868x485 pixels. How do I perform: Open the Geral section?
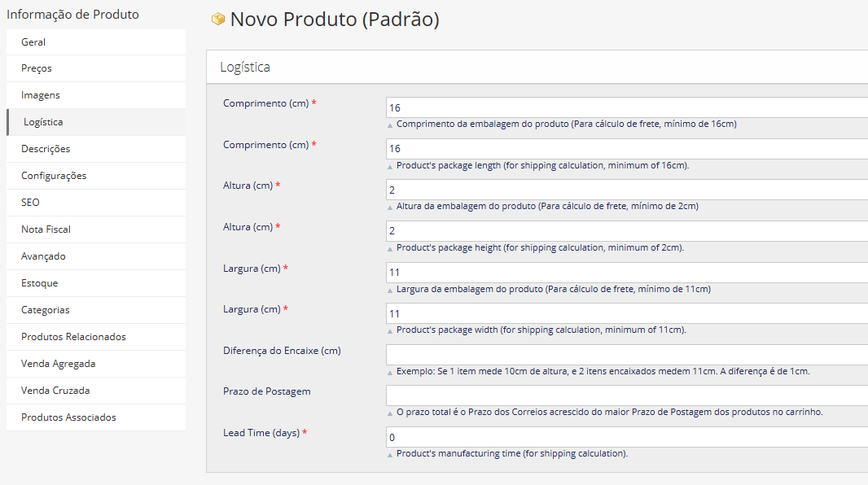point(33,42)
